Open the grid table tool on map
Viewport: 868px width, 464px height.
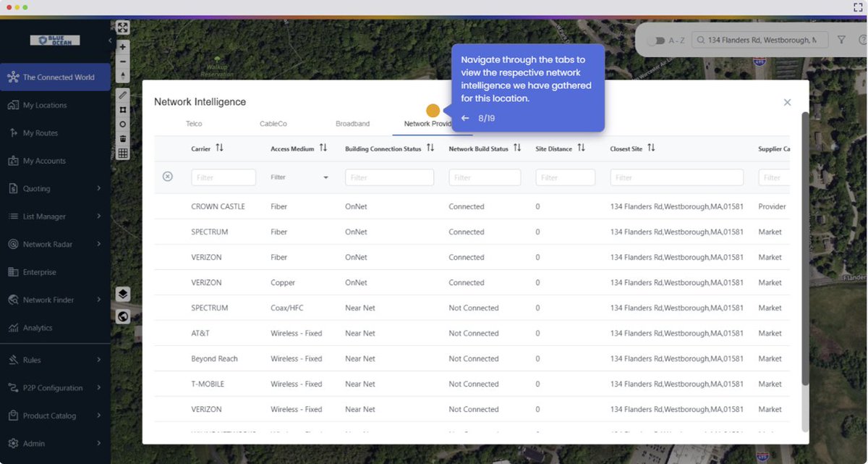click(123, 153)
